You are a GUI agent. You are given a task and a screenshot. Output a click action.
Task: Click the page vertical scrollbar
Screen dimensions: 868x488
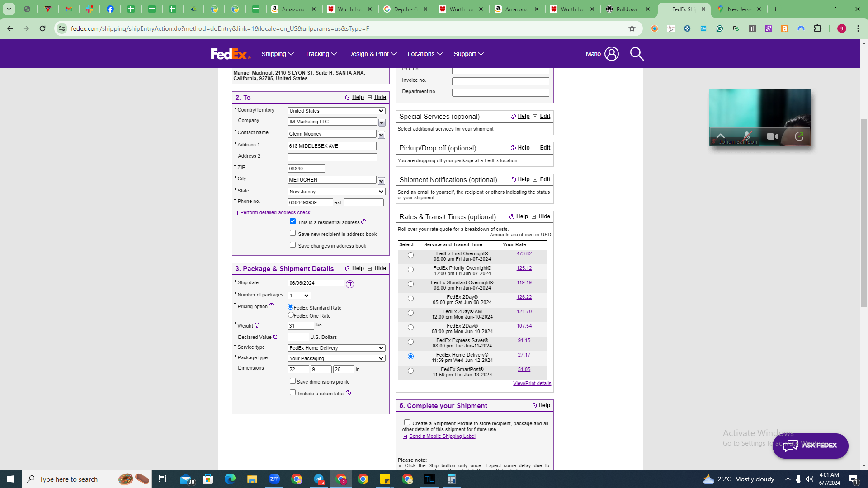tap(864, 212)
